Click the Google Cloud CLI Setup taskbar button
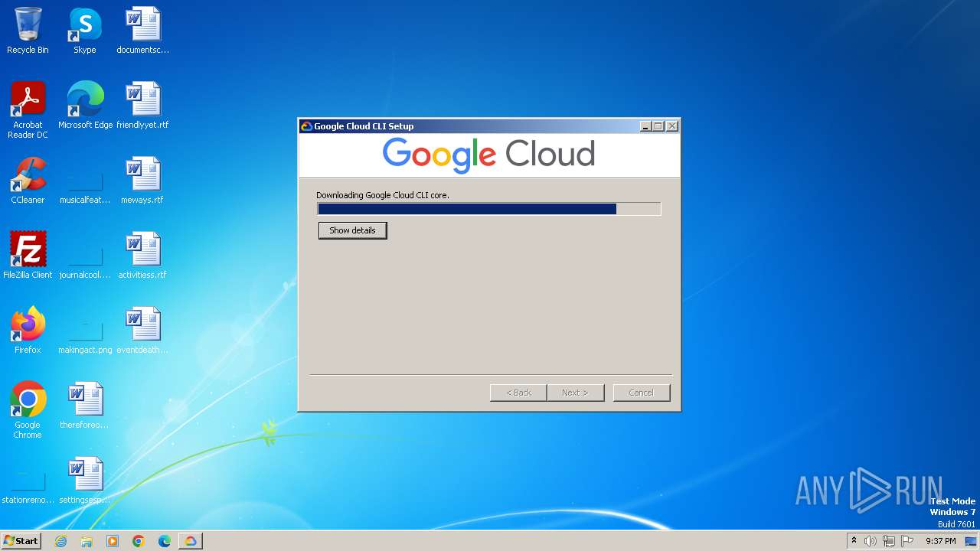 [x=191, y=541]
